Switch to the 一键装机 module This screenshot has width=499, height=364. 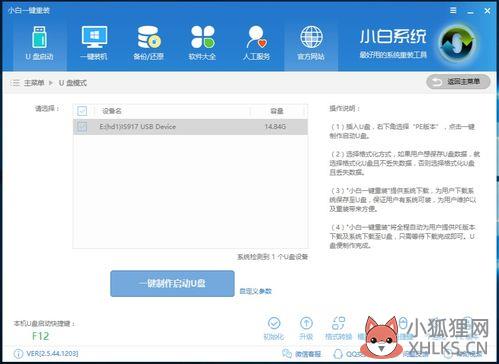[x=94, y=43]
